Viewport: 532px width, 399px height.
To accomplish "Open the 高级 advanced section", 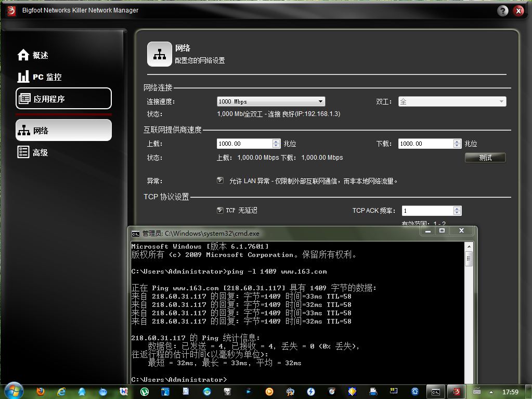I will click(x=33, y=152).
